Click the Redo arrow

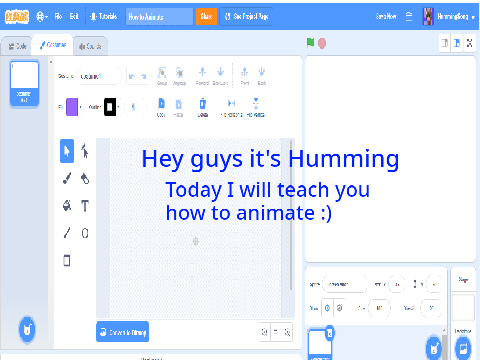143,76
